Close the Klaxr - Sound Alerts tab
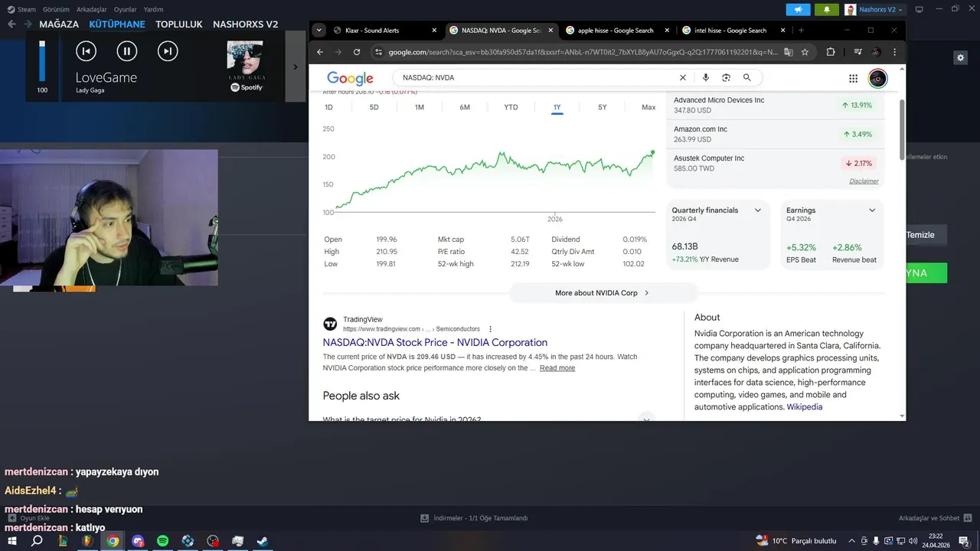Viewport: 980px width, 551px height. [x=434, y=31]
